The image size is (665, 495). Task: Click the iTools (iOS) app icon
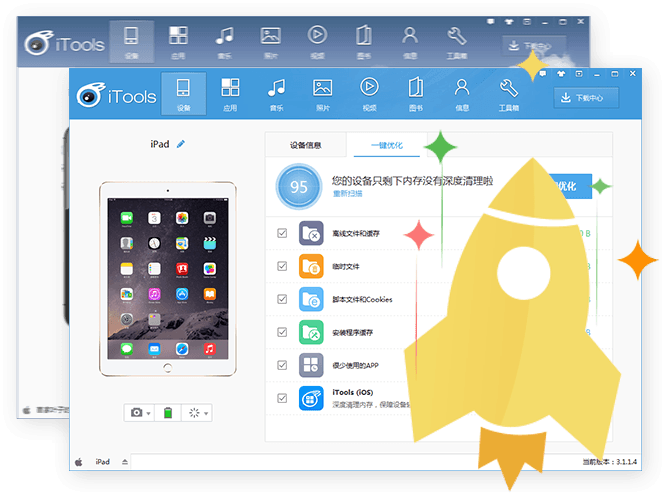coord(311,398)
